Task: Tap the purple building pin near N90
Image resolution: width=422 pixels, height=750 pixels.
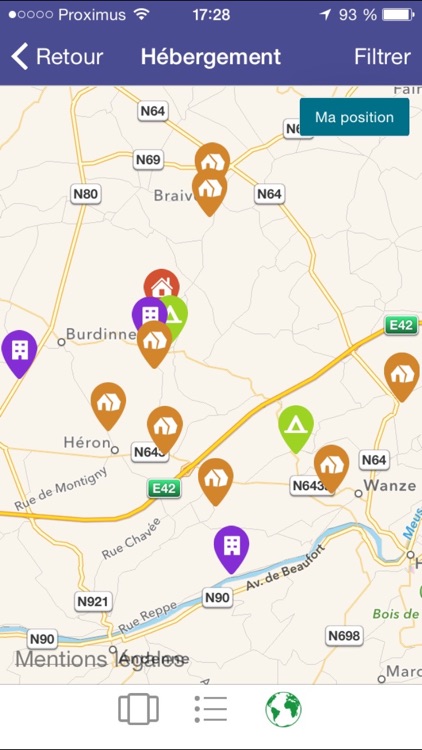Action: tap(232, 549)
